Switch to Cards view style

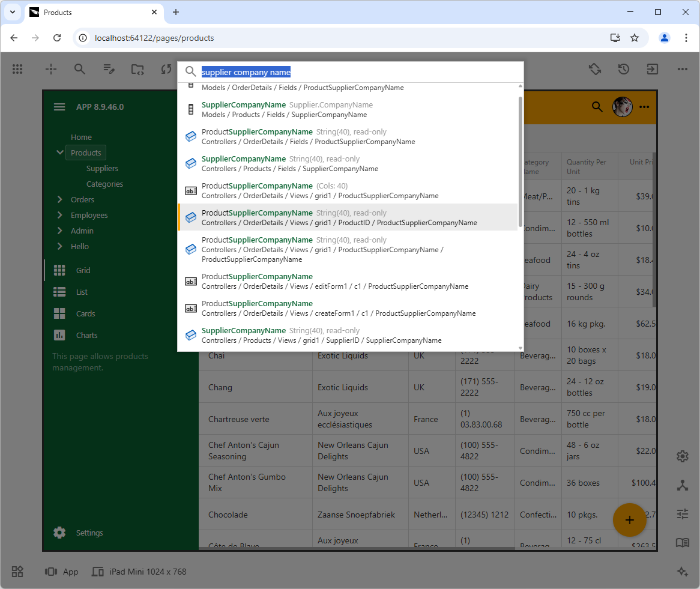pyautogui.click(x=85, y=313)
